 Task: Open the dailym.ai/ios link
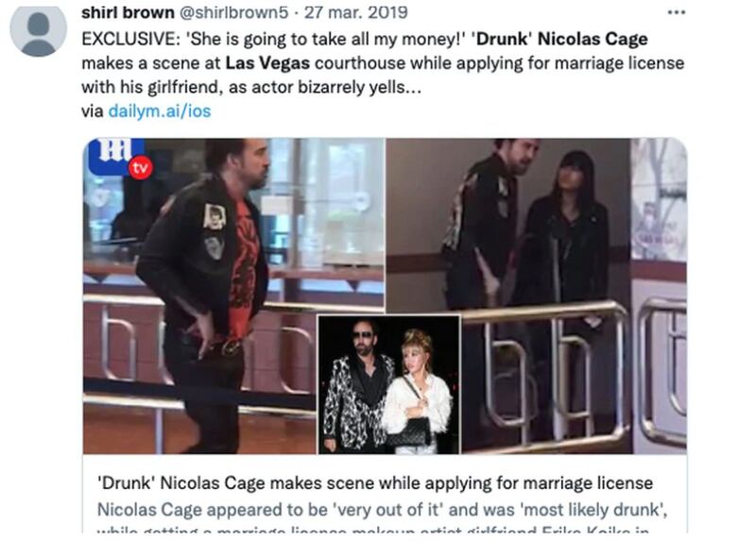160,110
